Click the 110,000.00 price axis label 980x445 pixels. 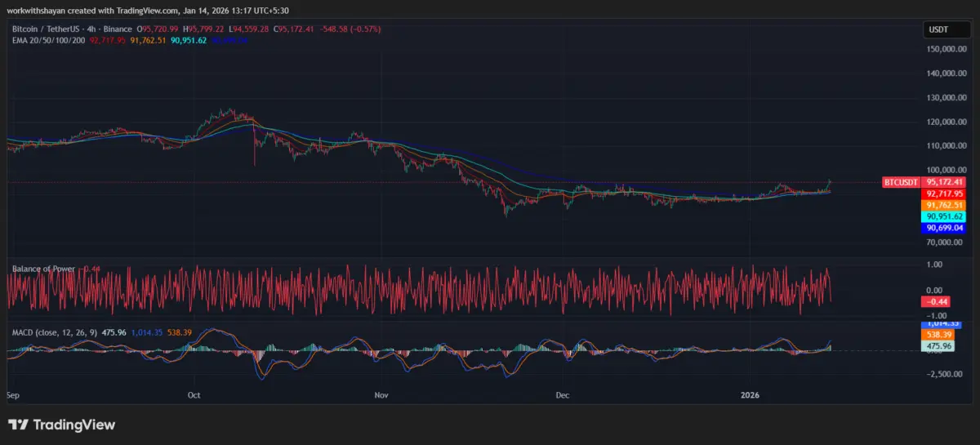click(x=946, y=145)
